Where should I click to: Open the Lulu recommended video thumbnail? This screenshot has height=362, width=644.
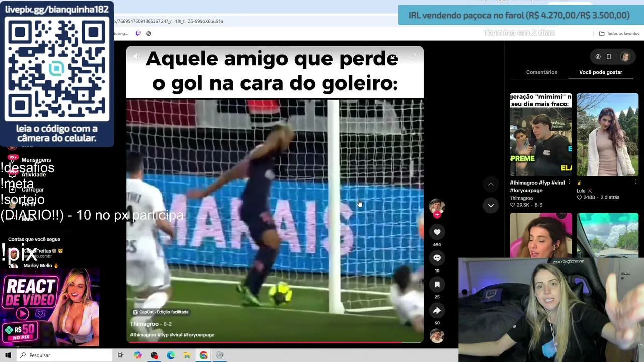point(607,134)
